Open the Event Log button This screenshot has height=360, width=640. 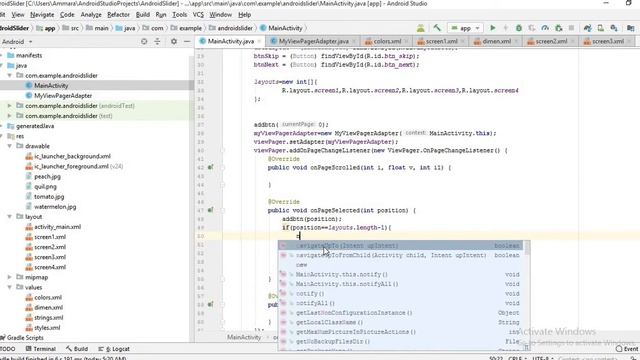click(x=627, y=349)
